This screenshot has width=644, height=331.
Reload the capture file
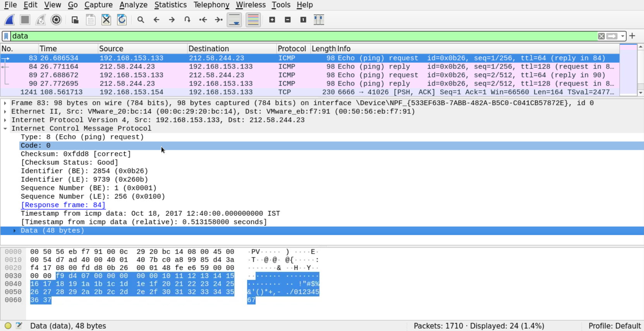(122, 20)
